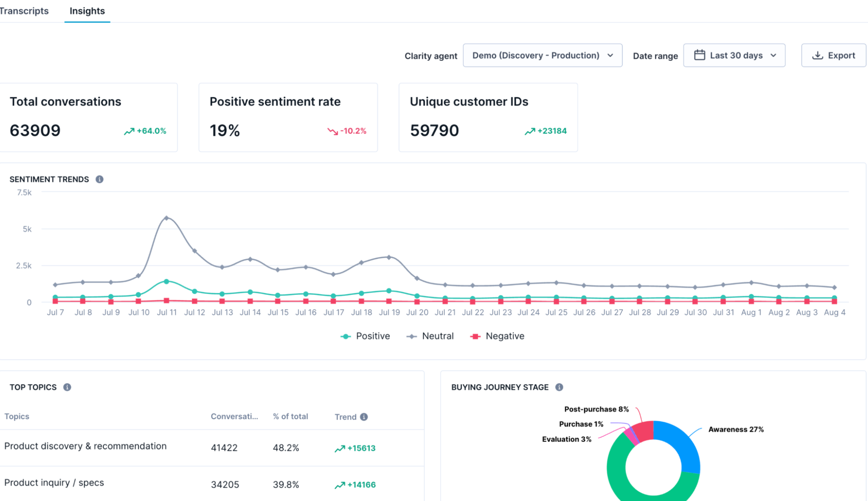
Task: Click the upward trend arrow on Total conversations
Action: coord(129,131)
